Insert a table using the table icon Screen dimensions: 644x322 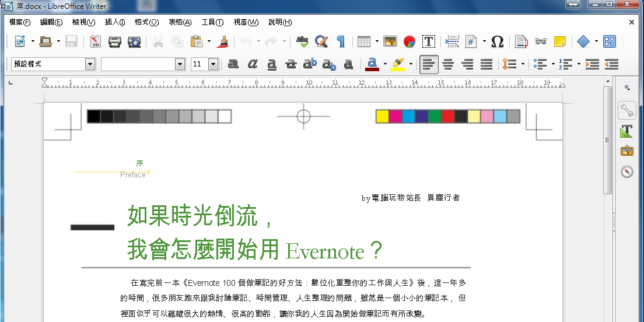(x=364, y=41)
